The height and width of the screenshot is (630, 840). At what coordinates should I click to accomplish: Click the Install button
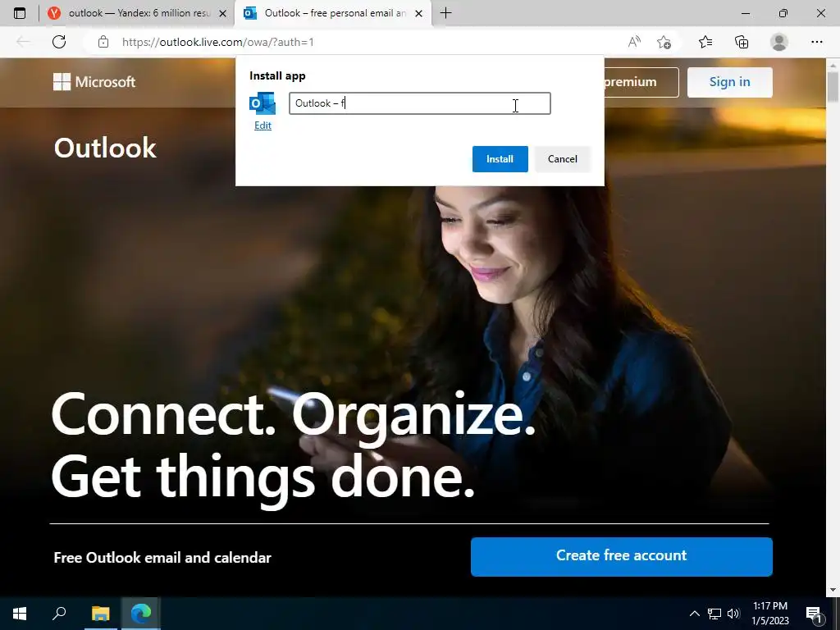[x=500, y=159]
